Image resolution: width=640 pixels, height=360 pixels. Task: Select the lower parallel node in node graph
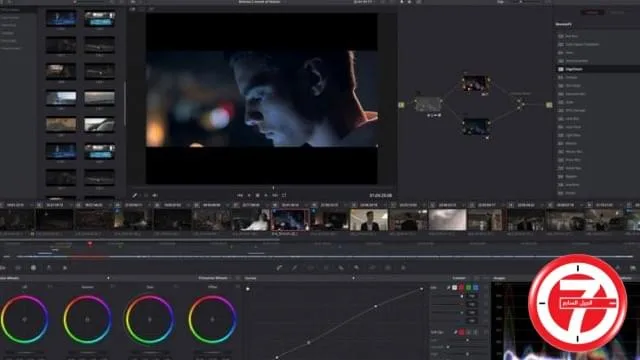476,127
